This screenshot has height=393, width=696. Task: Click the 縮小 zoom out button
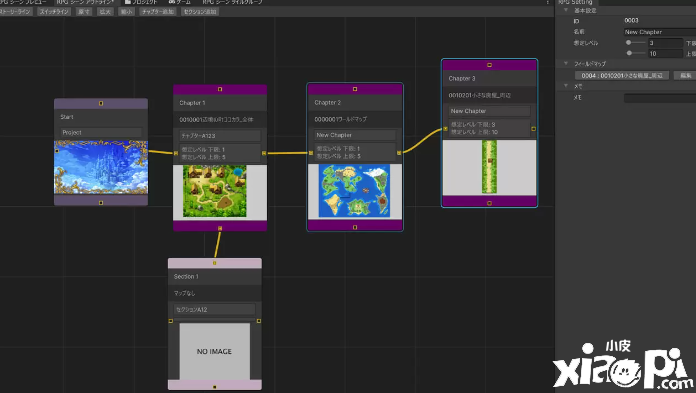(x=127, y=12)
